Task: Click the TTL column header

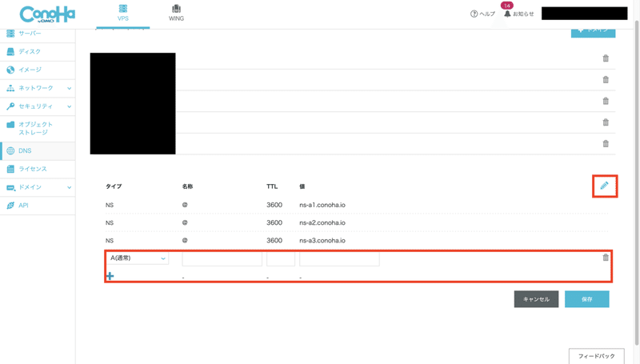Action: tap(272, 186)
